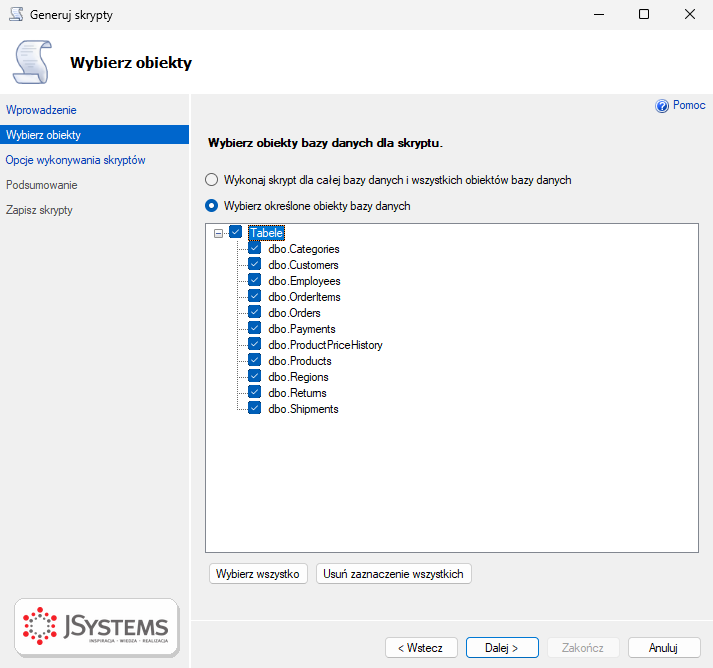Open the Wprowadzenie wizard step
713x668 pixels.
(x=41, y=110)
